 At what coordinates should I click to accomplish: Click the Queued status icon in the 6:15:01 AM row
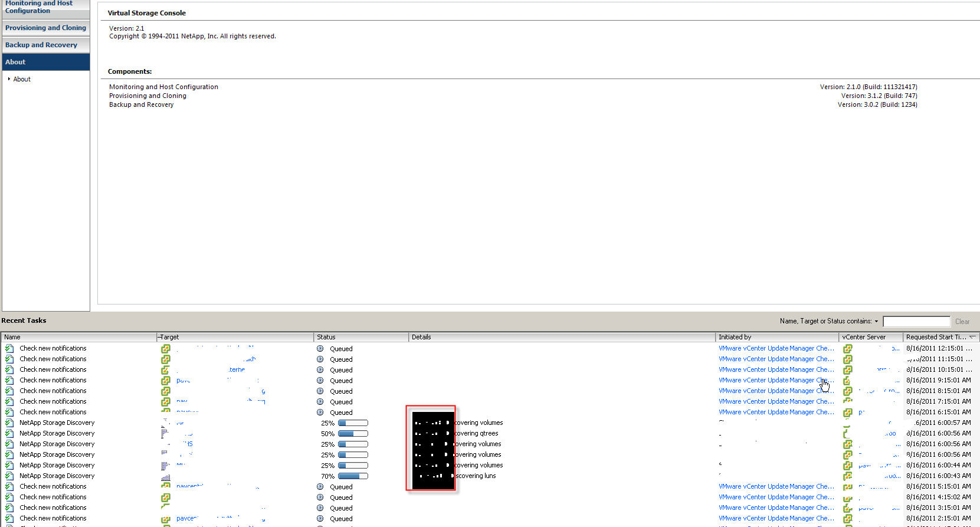pos(320,413)
